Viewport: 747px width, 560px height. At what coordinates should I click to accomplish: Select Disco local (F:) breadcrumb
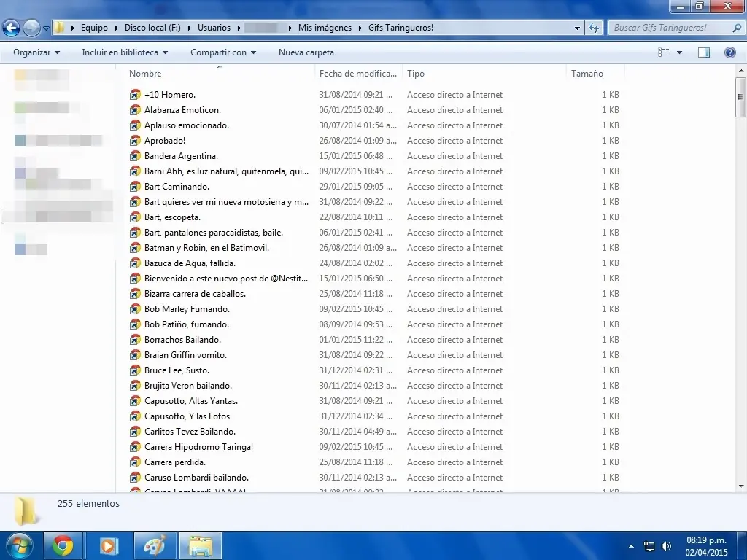click(x=152, y=28)
